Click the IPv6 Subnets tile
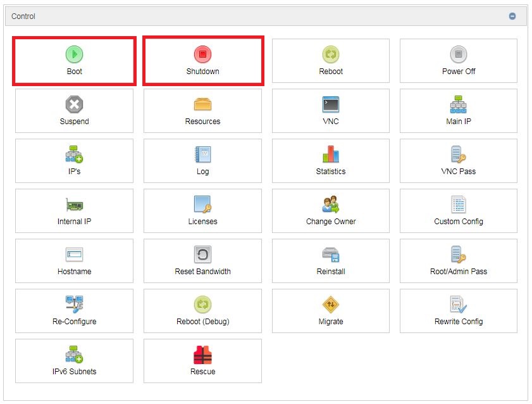532x404 pixels. 74,361
